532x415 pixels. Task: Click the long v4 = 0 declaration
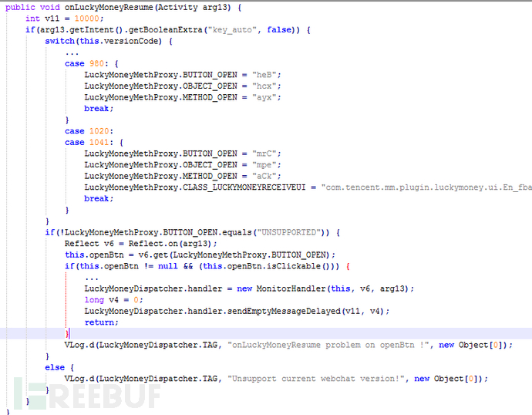coord(113,299)
